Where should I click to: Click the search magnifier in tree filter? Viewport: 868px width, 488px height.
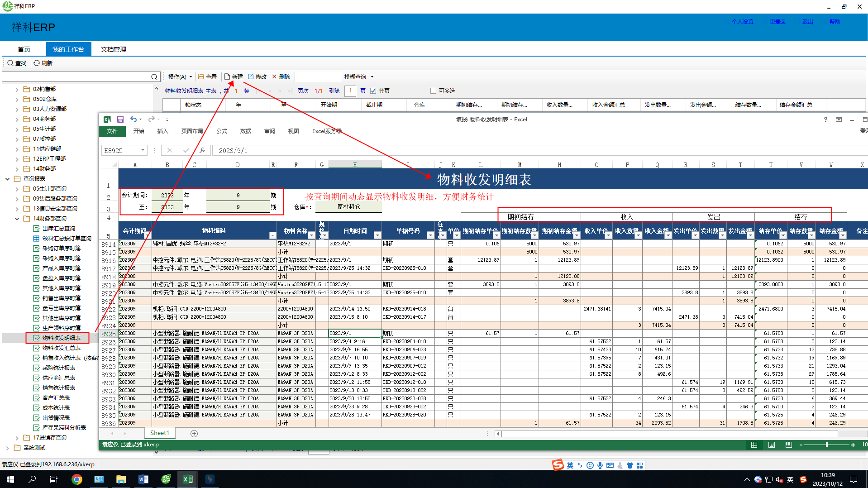[x=154, y=77]
